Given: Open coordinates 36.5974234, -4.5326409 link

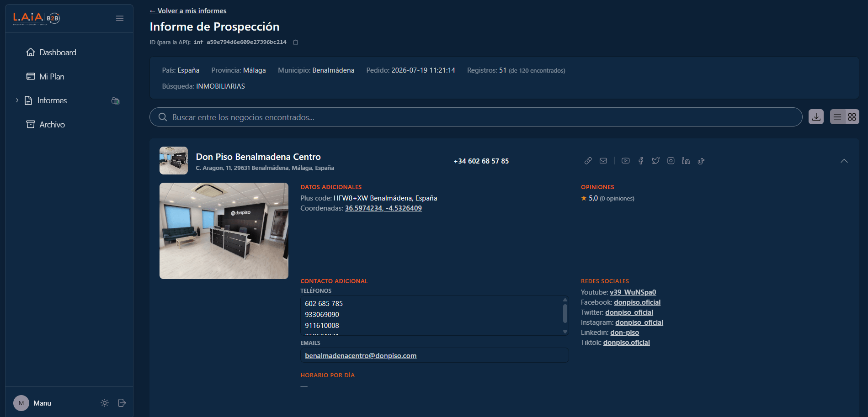Looking at the screenshot, I should tap(383, 208).
